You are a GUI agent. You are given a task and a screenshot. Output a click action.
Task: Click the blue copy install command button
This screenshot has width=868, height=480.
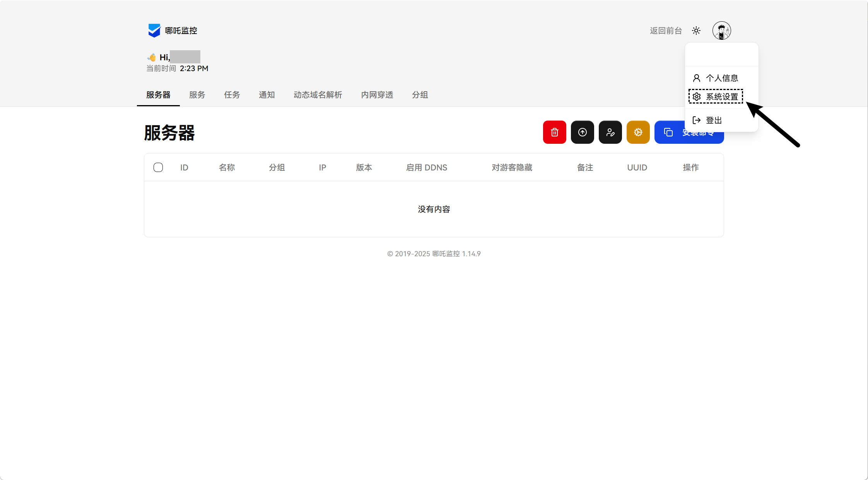[x=670, y=133]
